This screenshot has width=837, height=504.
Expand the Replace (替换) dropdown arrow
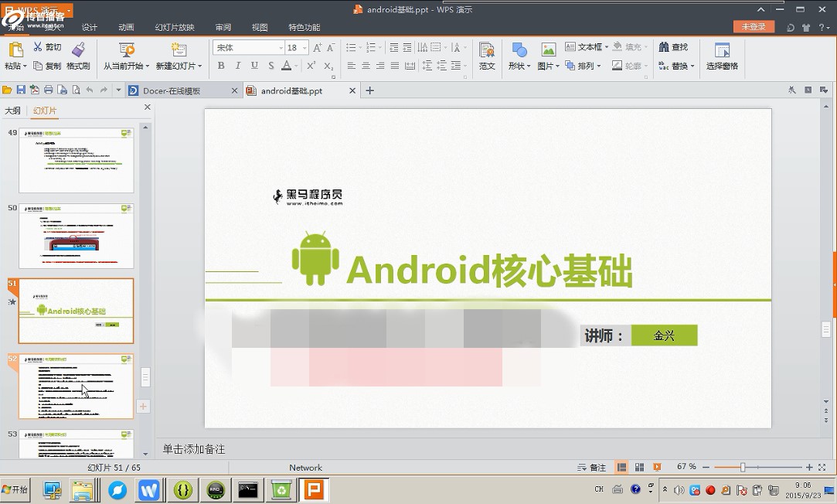pos(692,66)
